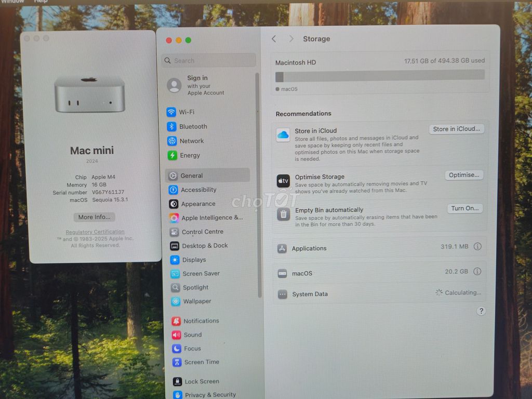This screenshot has height=399, width=532.
Task: Click the Search field in System Settings
Action: (209, 60)
